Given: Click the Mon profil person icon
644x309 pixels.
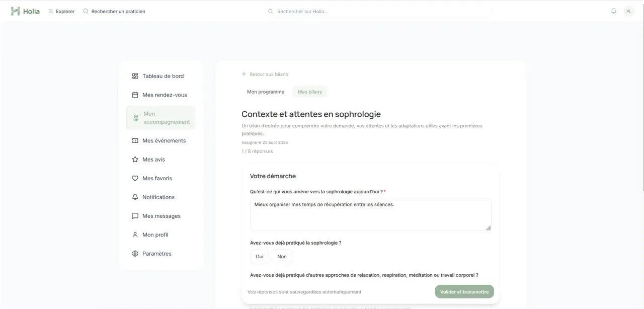Looking at the screenshot, I should click(135, 235).
